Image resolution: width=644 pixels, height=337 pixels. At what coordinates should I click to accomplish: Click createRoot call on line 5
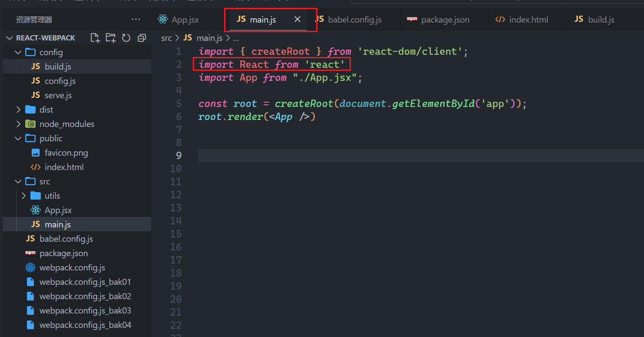tap(304, 103)
